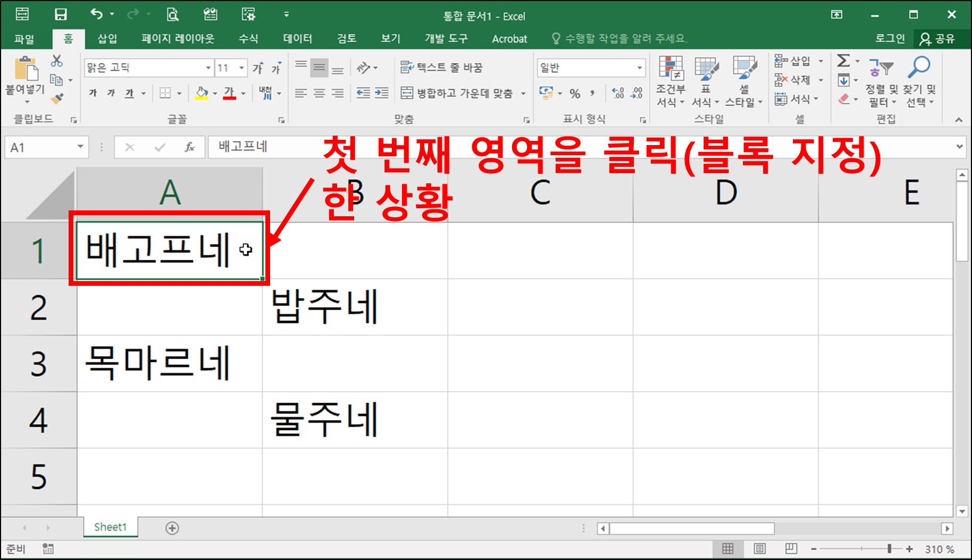
Task: Open 정렬 및 필터 sort and filter
Action: click(882, 81)
